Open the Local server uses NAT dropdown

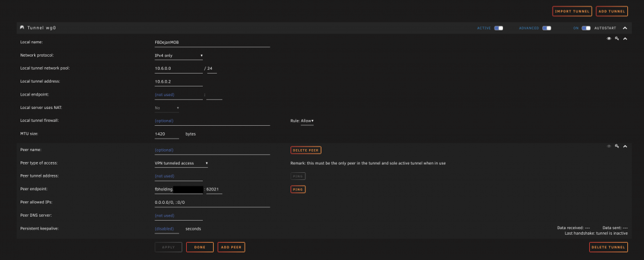(x=167, y=108)
